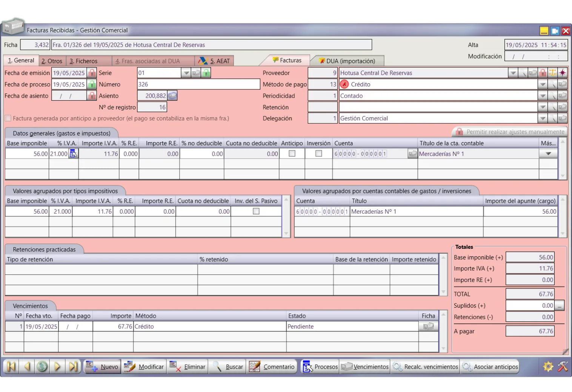Go to the first record navigation arrow
572x392 pixels.
(11, 366)
